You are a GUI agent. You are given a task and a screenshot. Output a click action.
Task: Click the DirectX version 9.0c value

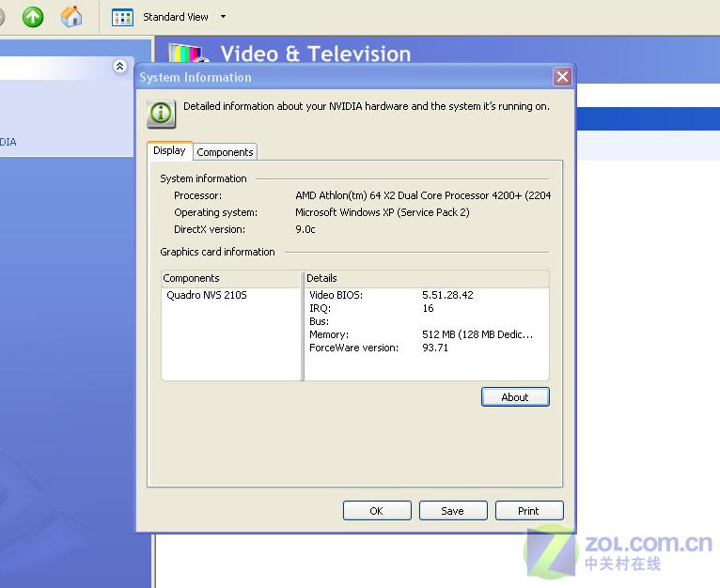pyautogui.click(x=305, y=229)
